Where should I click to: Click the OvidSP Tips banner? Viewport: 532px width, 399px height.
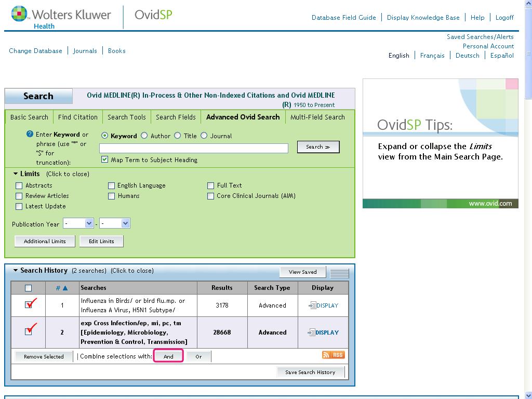pos(441,143)
